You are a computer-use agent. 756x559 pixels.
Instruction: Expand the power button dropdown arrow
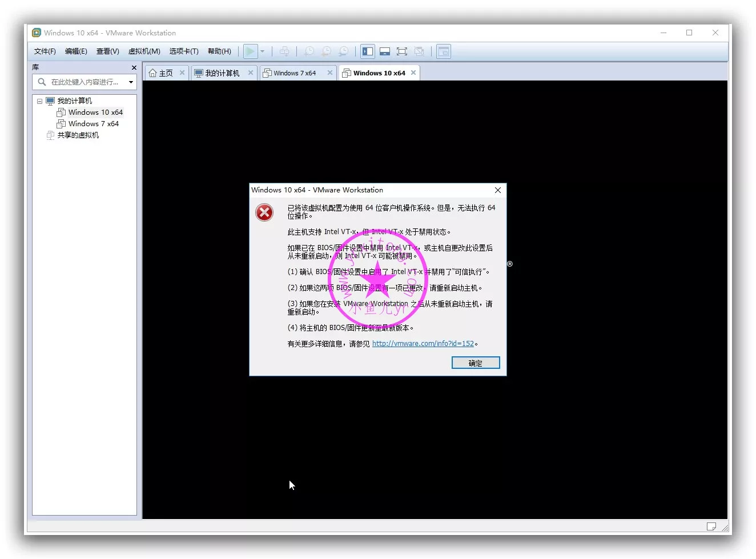[x=262, y=51]
